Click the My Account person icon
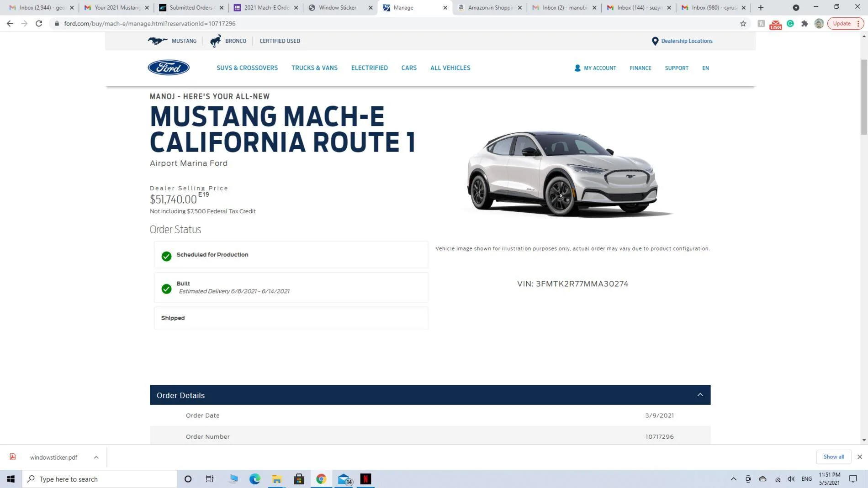Image resolution: width=868 pixels, height=488 pixels. (x=577, y=68)
